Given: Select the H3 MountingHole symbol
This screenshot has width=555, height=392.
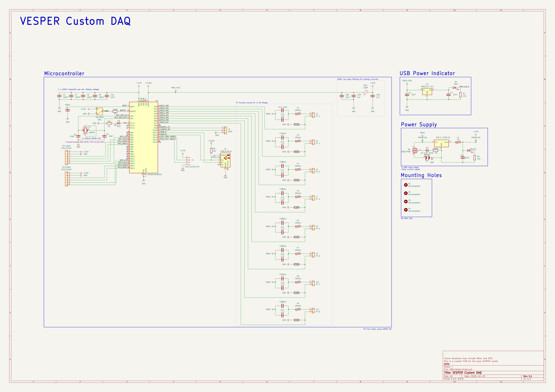Looking at the screenshot, I should coord(406,201).
